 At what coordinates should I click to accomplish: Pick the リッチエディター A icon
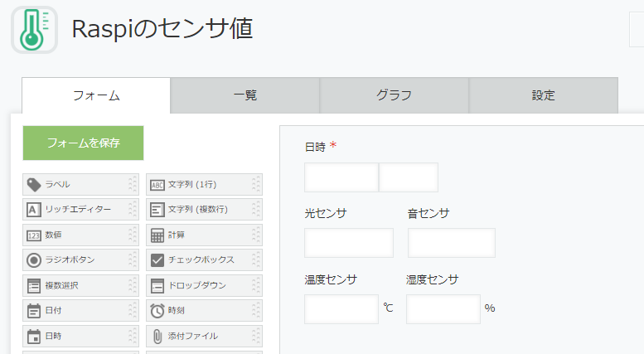click(x=34, y=210)
